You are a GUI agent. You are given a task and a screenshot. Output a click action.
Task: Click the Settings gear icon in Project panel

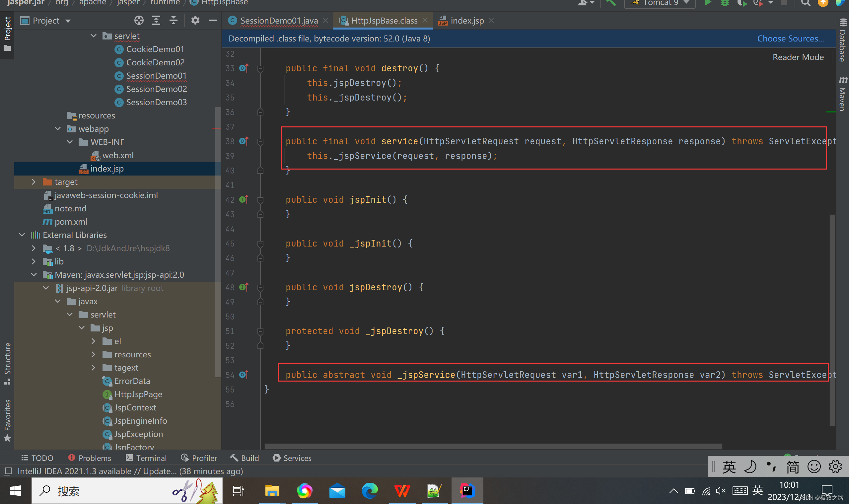coord(196,21)
